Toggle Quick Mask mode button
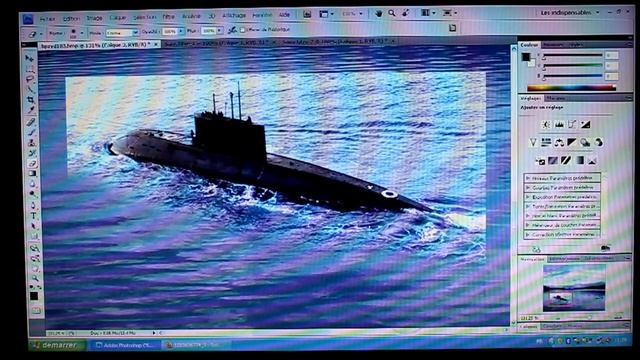The height and width of the screenshot is (360, 640). point(36,311)
